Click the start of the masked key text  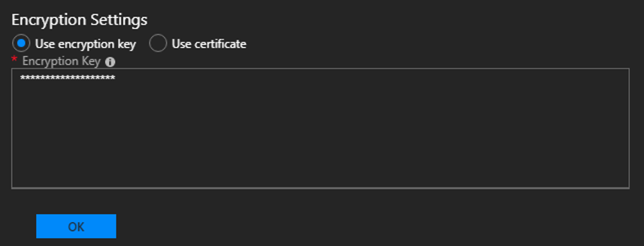click(20, 78)
